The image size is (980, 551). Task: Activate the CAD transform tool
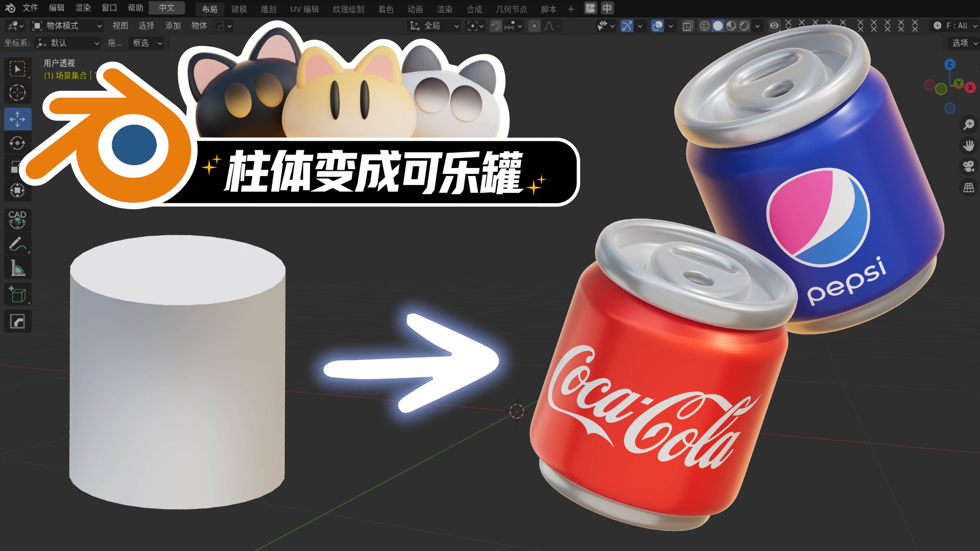[x=17, y=220]
